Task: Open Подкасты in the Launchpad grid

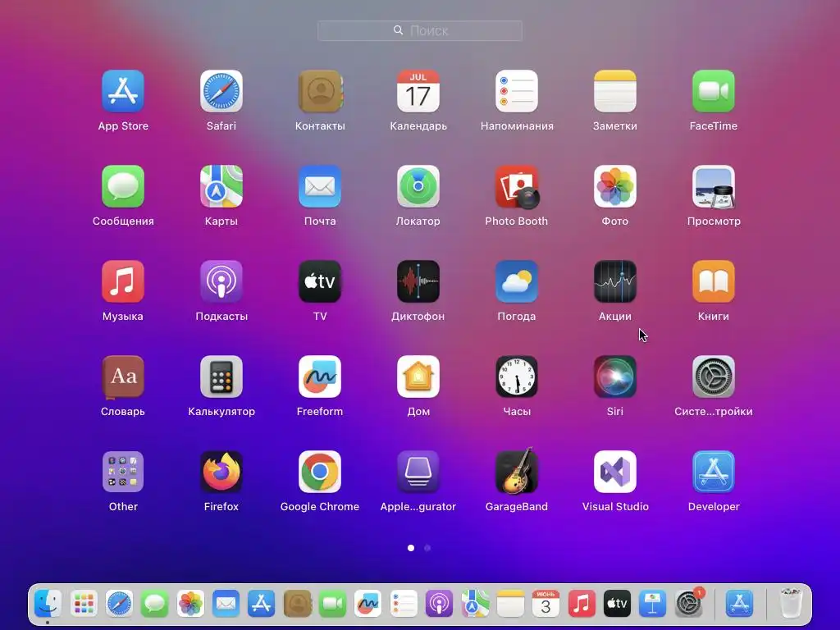Action: point(221,281)
